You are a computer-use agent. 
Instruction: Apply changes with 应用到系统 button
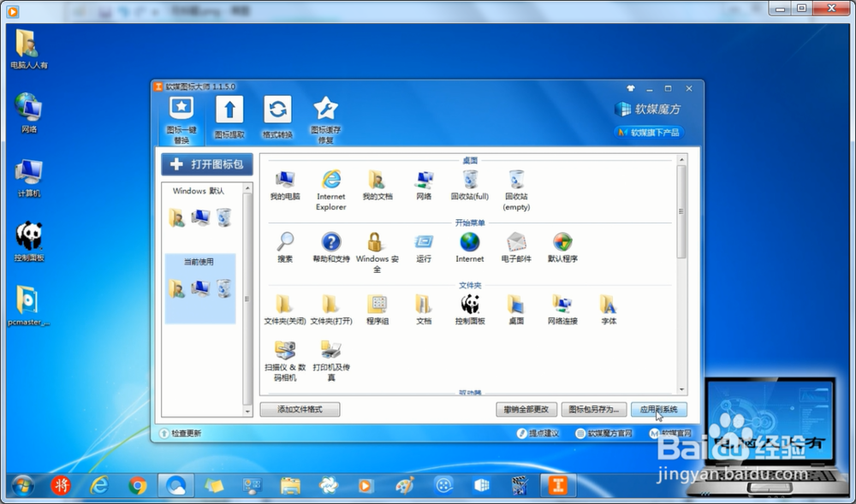[659, 409]
